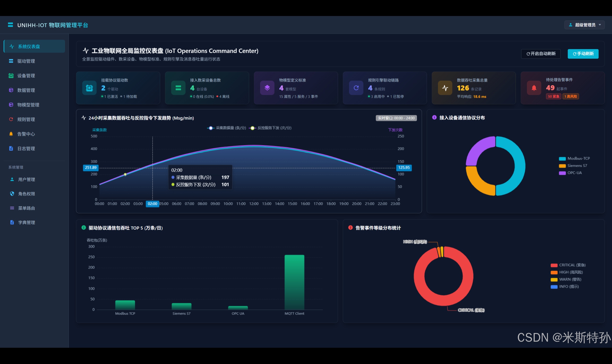The height and width of the screenshot is (364, 612).
Task: Click the red info icon beside 告警事件等级分布统计
Action: click(x=350, y=228)
